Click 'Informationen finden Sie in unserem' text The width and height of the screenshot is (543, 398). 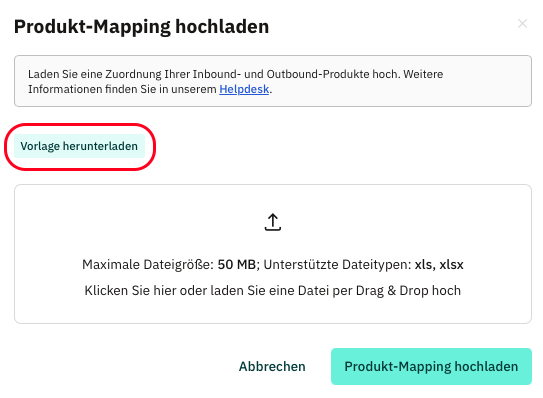coord(122,89)
